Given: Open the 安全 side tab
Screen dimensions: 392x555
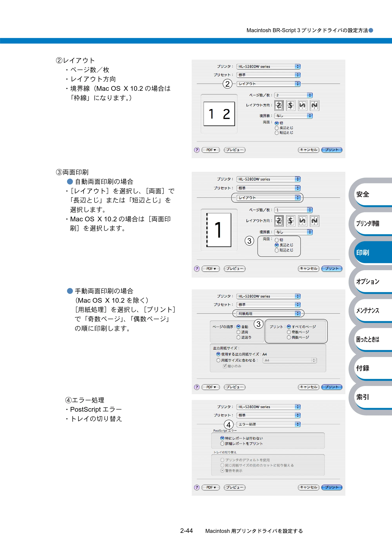Looking at the screenshot, I should pyautogui.click(x=373, y=194).
